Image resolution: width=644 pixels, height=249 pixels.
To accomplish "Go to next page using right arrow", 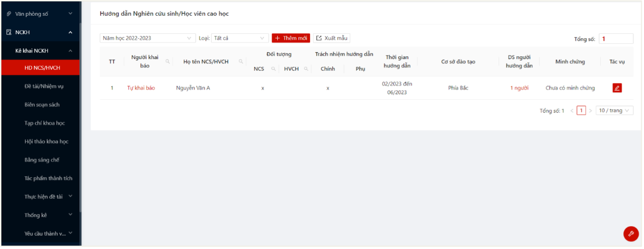I will coord(590,111).
